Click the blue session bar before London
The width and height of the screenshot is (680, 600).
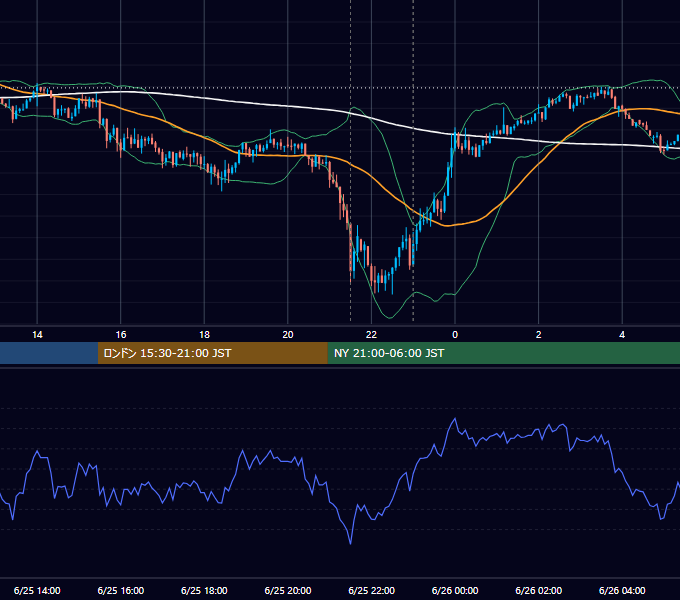49,353
